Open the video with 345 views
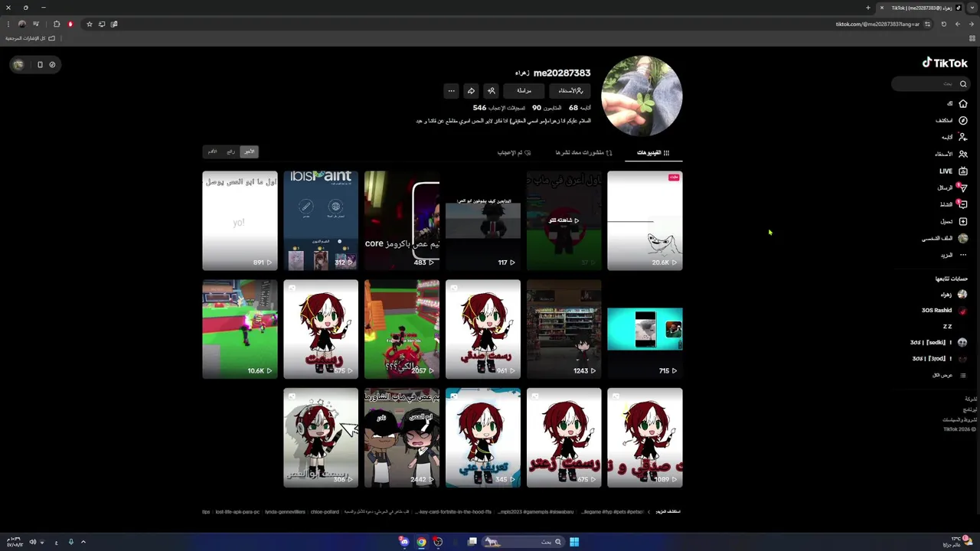 [x=483, y=438]
